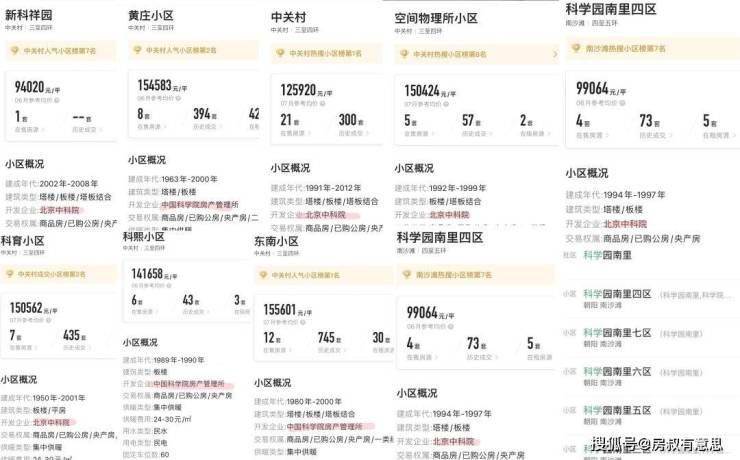Click the info icon under 154583 price

(180, 98)
